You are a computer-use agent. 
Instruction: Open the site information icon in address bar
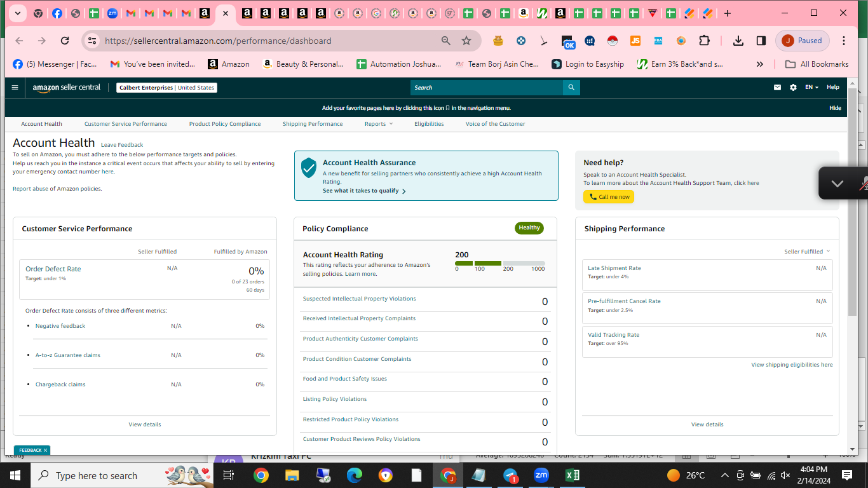[x=93, y=41]
